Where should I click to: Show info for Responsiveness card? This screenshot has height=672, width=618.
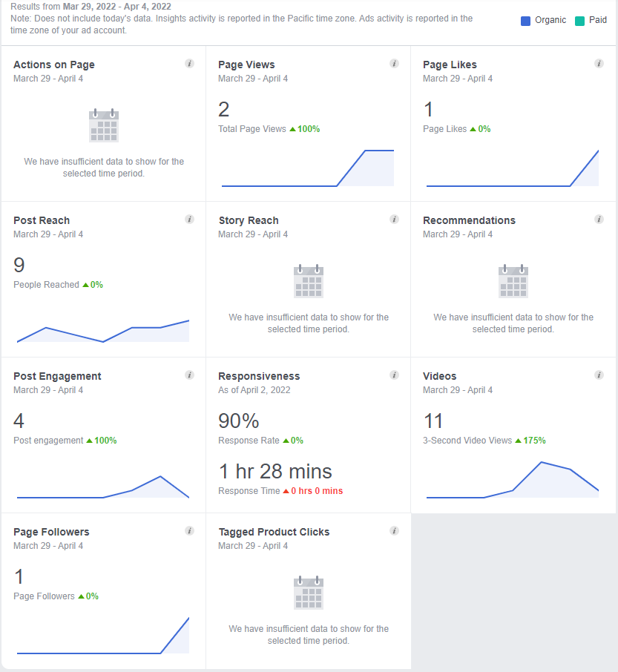pos(394,375)
